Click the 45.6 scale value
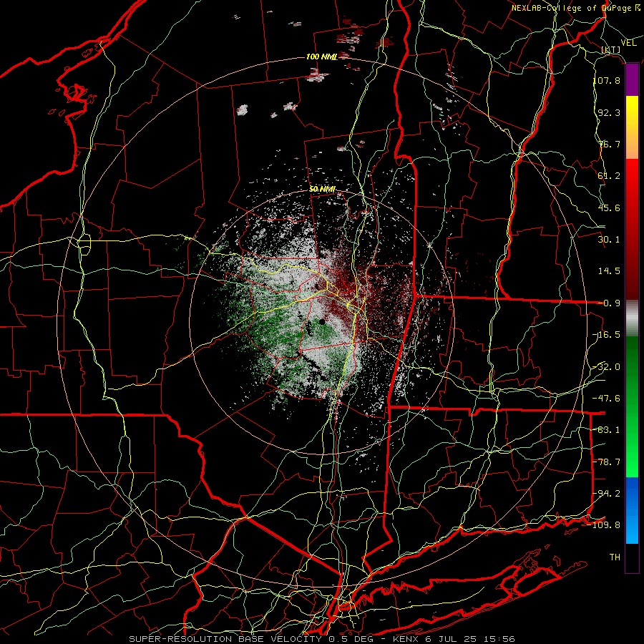The image size is (644, 644). pyautogui.click(x=609, y=208)
